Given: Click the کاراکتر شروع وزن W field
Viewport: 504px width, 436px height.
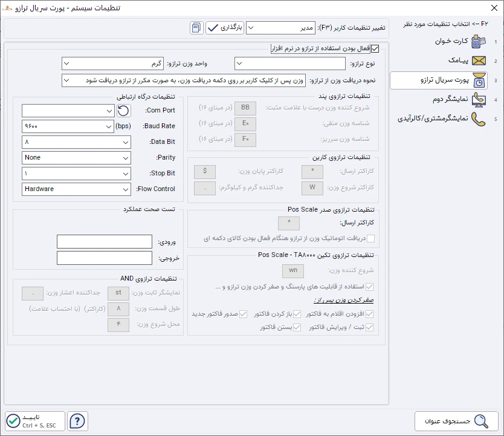Looking at the screenshot, I should (312, 188).
